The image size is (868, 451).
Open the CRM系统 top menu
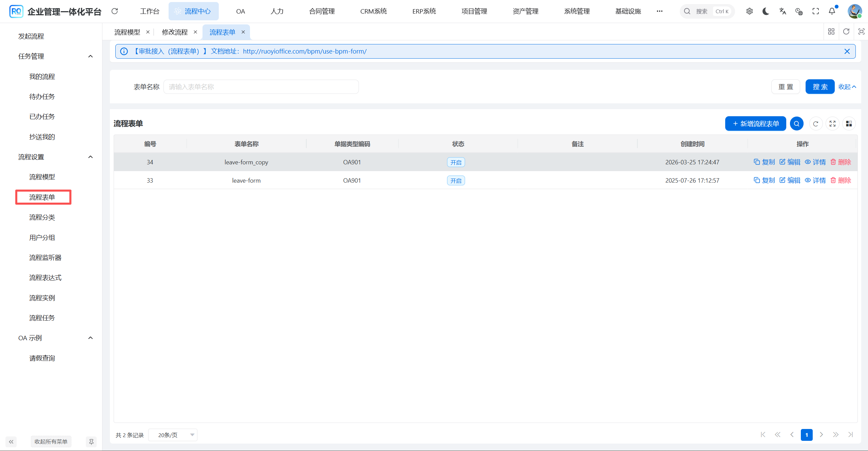pyautogui.click(x=373, y=11)
